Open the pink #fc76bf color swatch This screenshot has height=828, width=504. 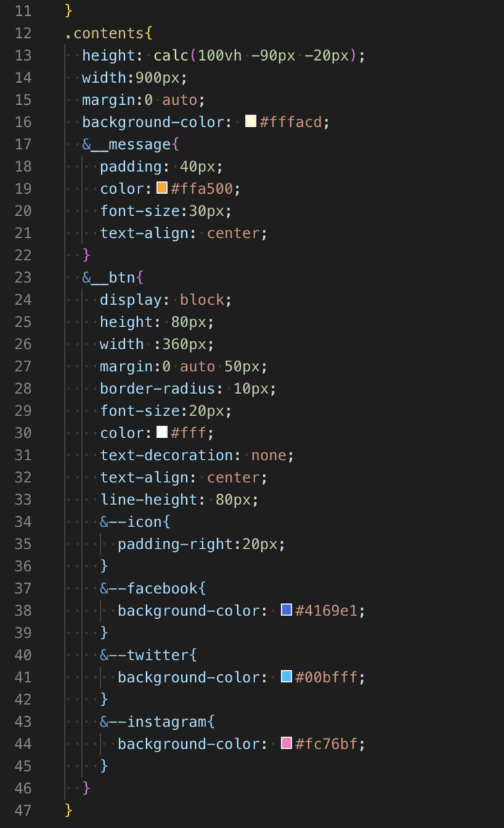(x=286, y=744)
